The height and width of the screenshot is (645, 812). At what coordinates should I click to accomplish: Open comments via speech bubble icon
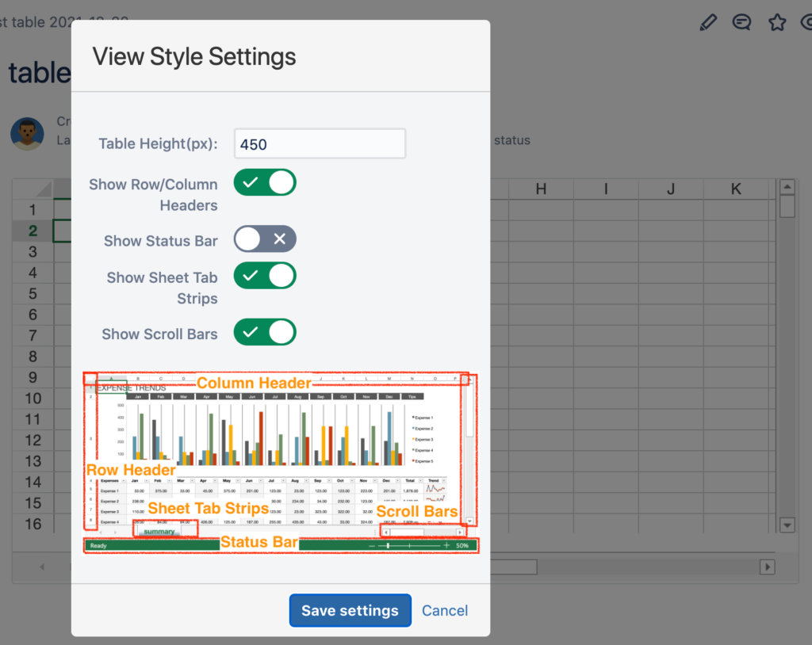click(742, 22)
